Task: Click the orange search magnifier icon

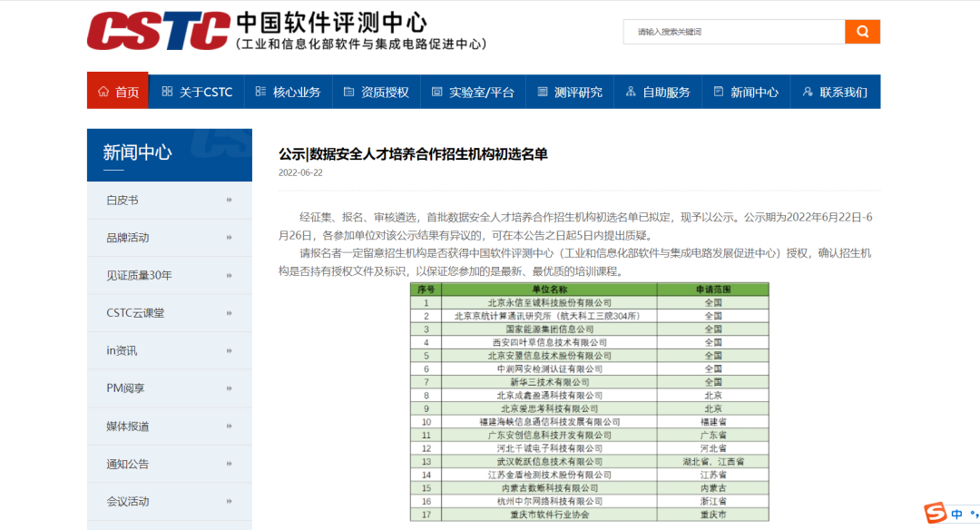Action: [x=861, y=31]
